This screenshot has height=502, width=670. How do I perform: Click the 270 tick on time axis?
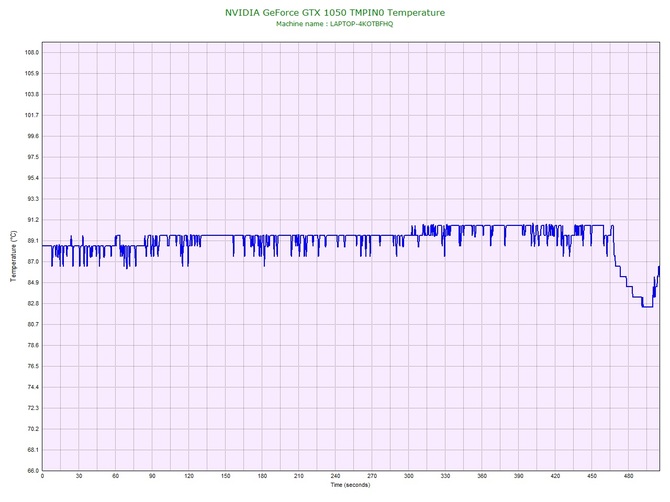(x=372, y=476)
